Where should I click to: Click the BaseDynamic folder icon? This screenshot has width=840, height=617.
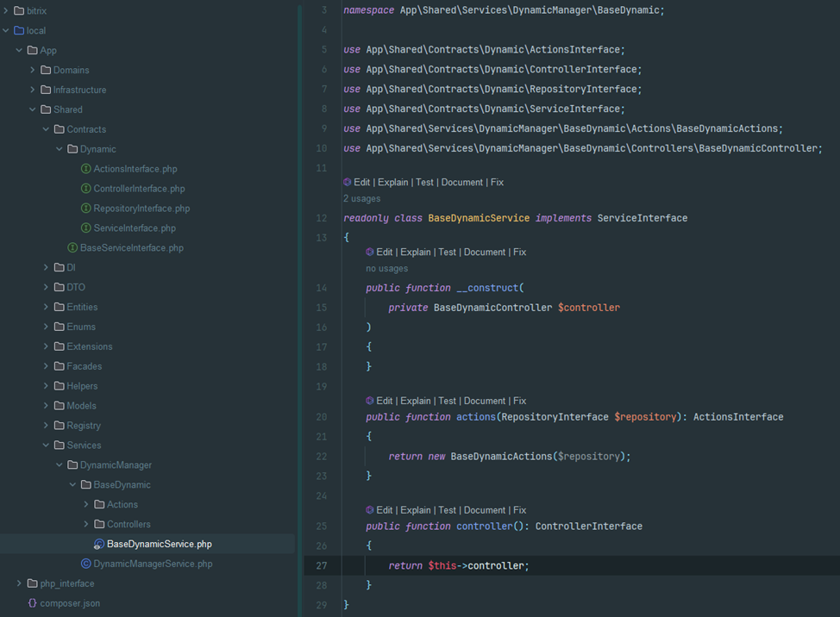coord(86,485)
